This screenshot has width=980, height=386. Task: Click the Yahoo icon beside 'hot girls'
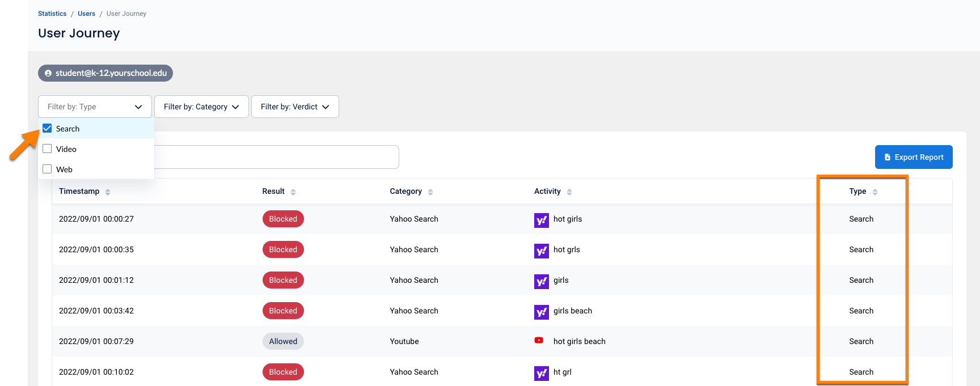coord(541,220)
